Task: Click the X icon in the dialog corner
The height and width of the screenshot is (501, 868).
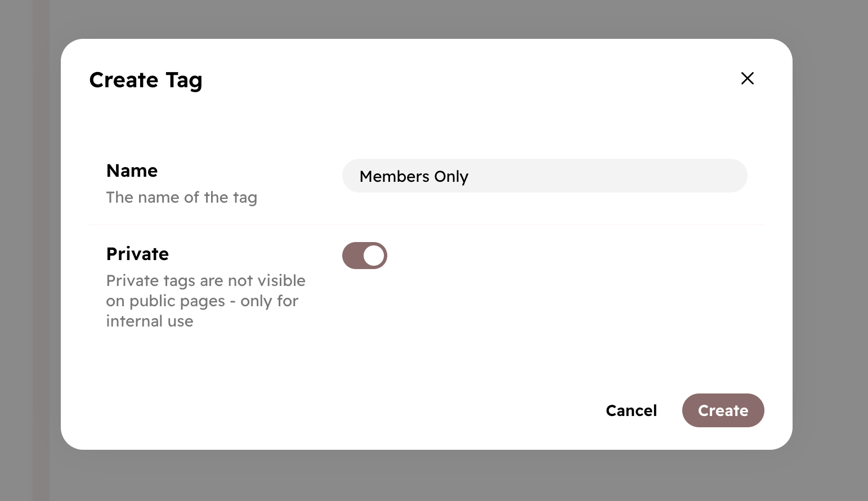Action: (x=747, y=78)
